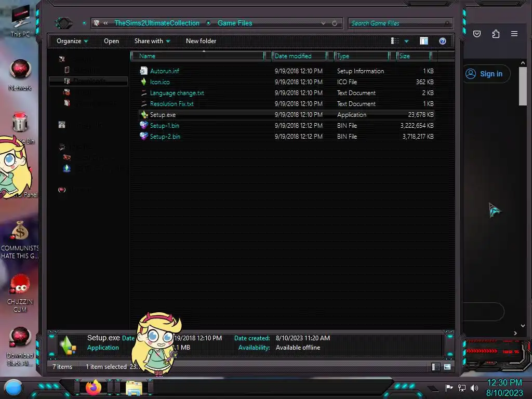Change view with the view layout icon
The image size is (532, 399).
click(395, 41)
